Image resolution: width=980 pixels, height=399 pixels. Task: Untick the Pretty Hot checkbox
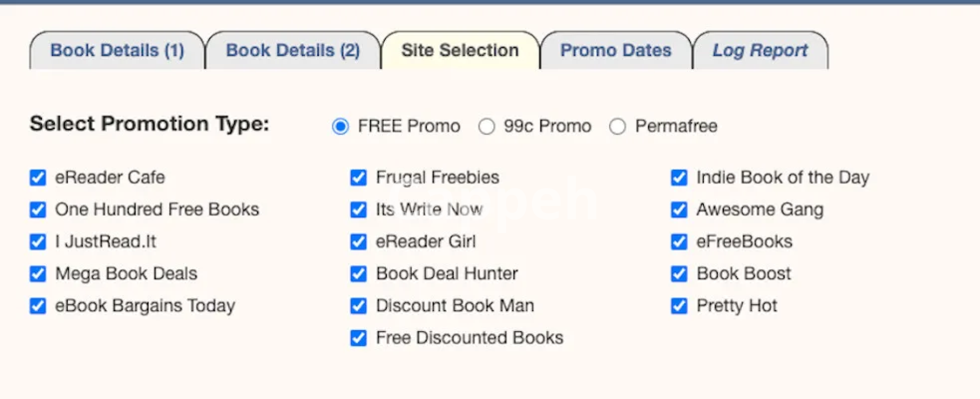679,306
